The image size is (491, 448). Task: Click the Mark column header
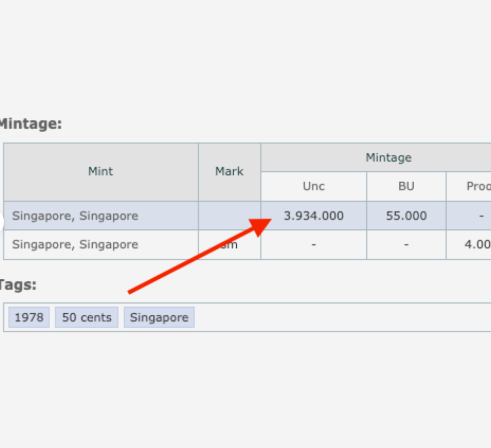pos(229,172)
